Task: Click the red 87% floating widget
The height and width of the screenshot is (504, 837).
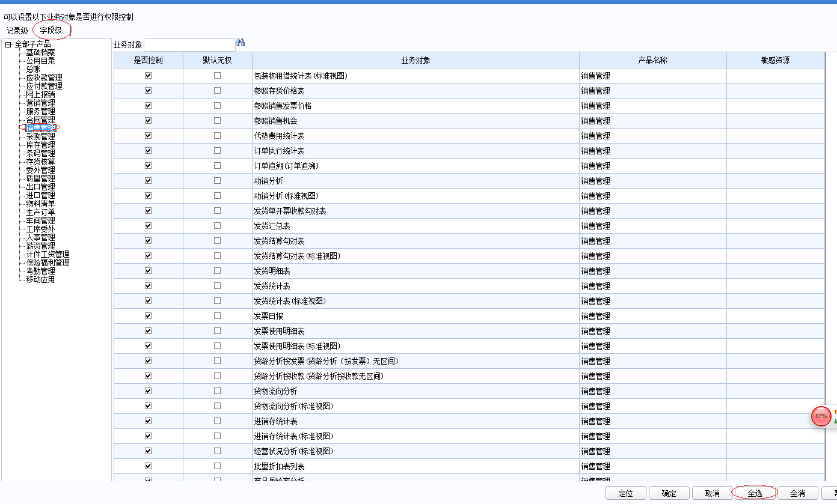Action: (821, 416)
